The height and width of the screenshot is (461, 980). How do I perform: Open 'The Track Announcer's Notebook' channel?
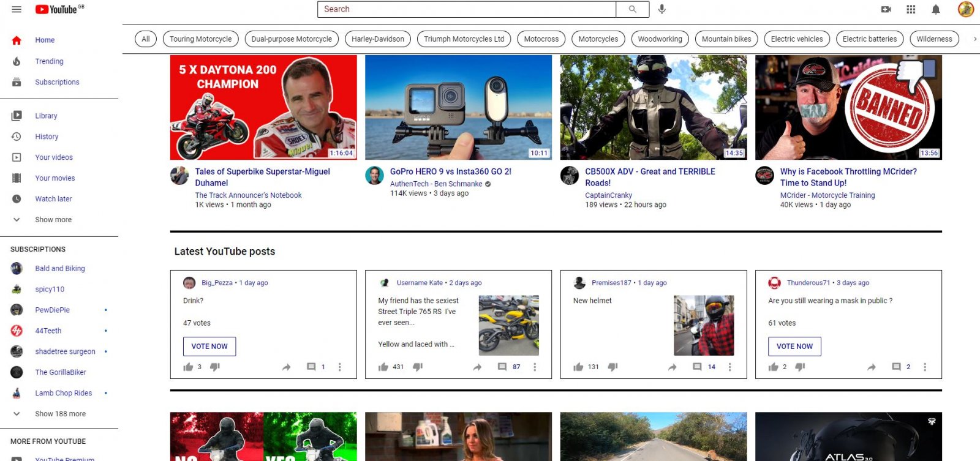pos(248,195)
